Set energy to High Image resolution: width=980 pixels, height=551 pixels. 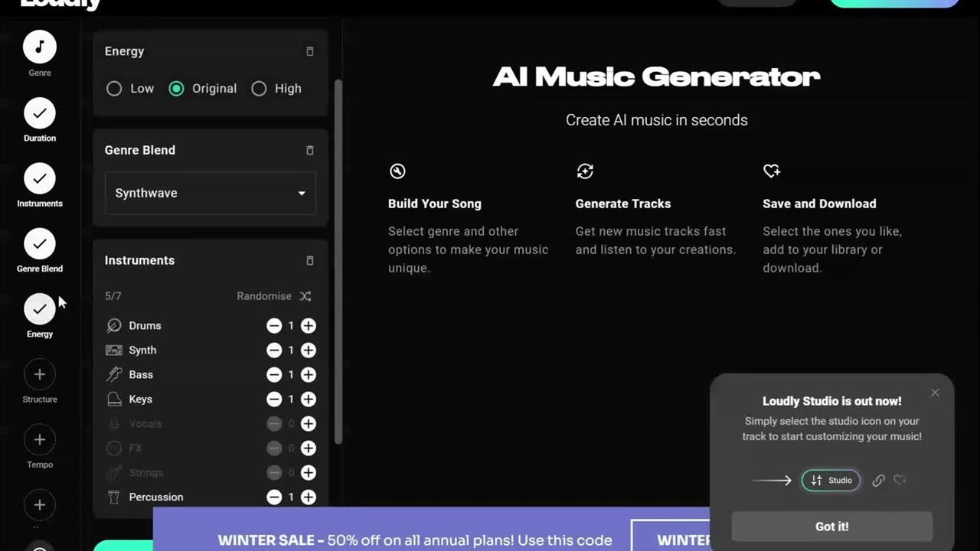click(x=259, y=89)
